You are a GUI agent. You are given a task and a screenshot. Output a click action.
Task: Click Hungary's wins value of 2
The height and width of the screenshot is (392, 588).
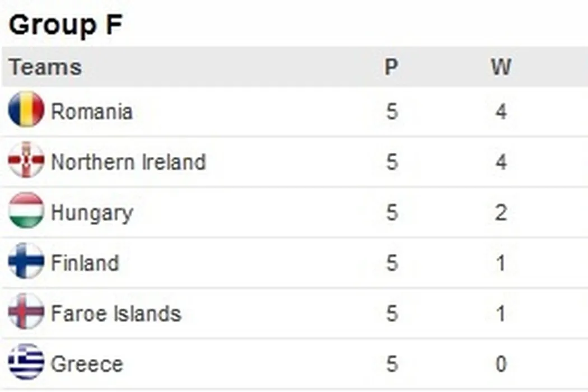point(501,213)
